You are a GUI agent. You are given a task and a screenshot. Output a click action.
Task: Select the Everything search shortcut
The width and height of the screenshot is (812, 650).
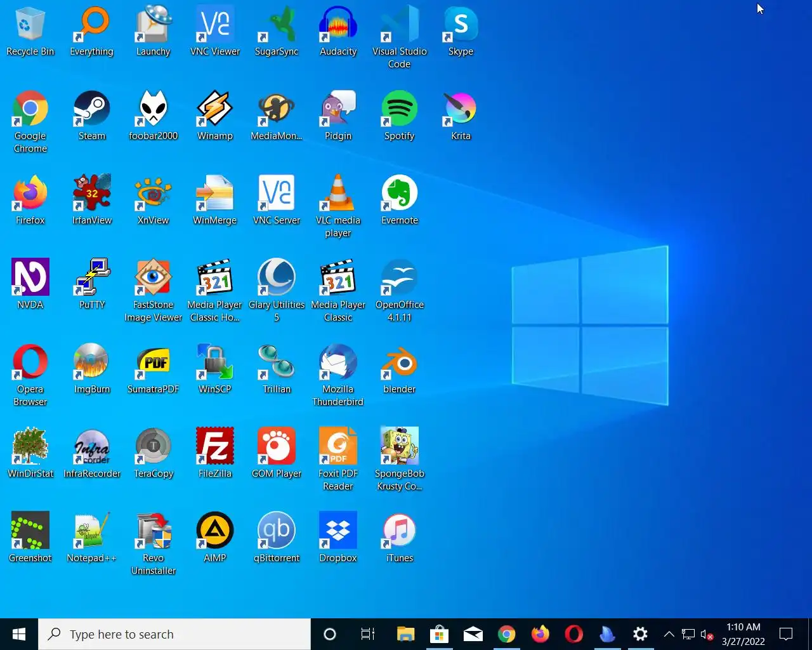91,32
